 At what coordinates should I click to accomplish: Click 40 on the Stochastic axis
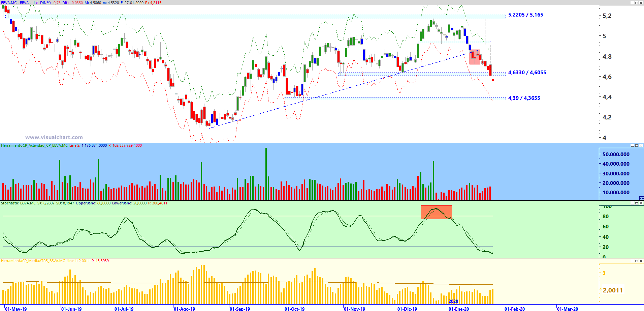point(606,237)
